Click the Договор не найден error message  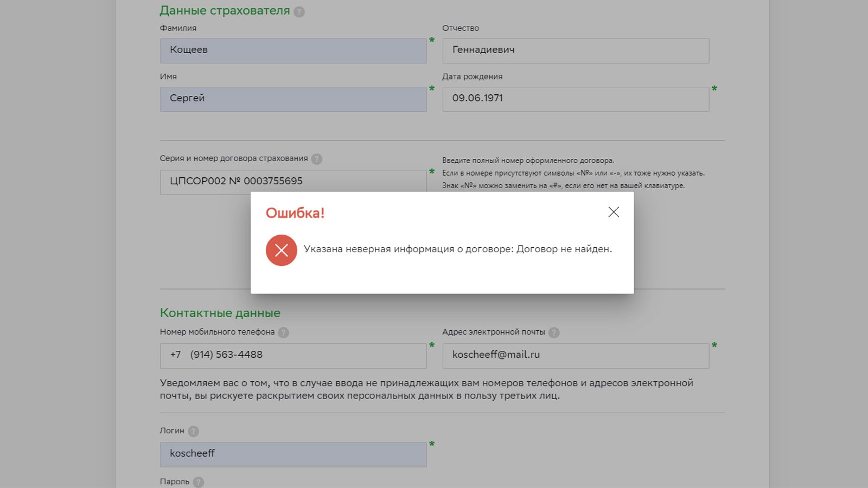click(x=457, y=249)
